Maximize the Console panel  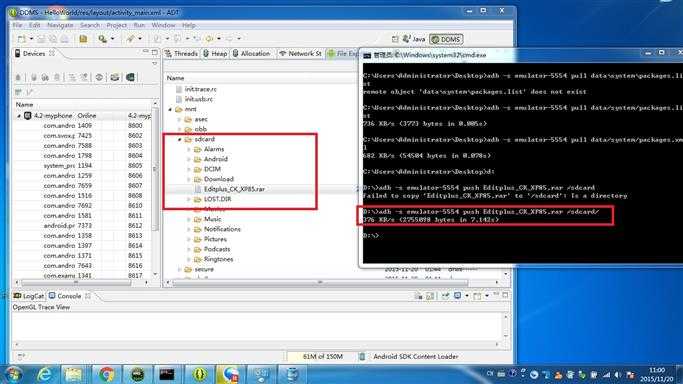(505, 295)
